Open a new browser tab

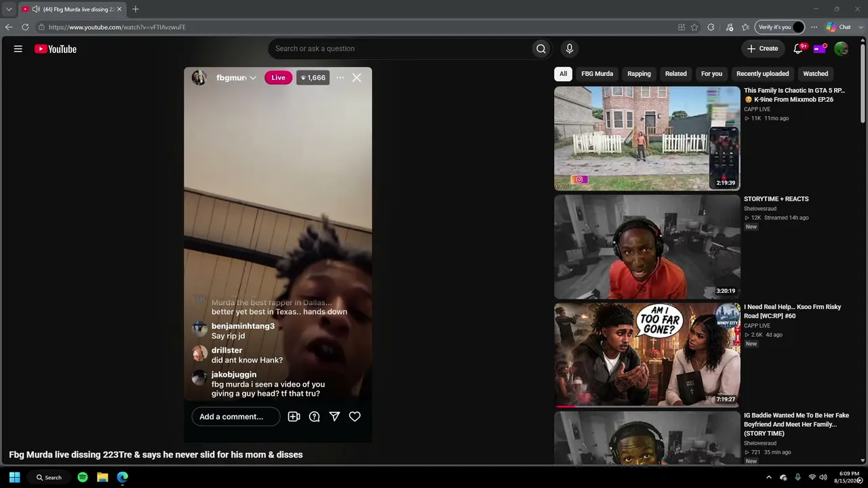pos(136,9)
